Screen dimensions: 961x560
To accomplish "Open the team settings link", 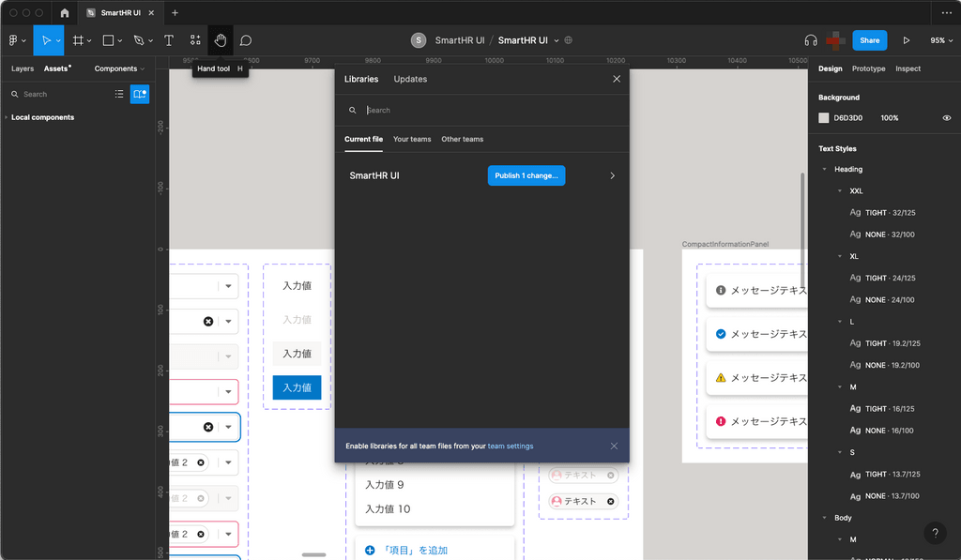I will point(511,446).
